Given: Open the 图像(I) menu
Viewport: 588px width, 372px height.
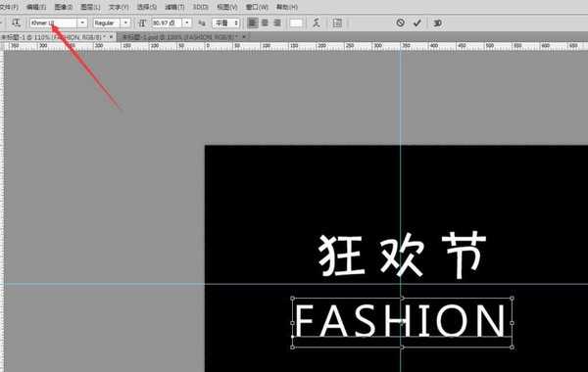Looking at the screenshot, I should (x=64, y=7).
